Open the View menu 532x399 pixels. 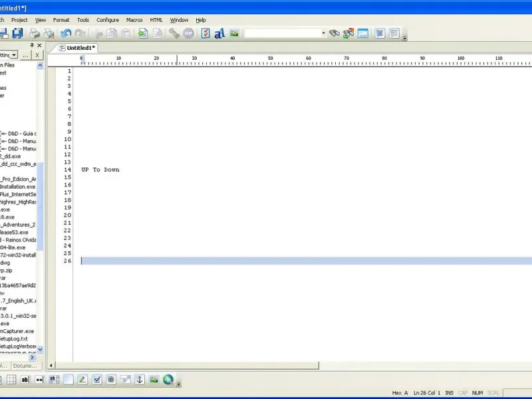pos(41,20)
